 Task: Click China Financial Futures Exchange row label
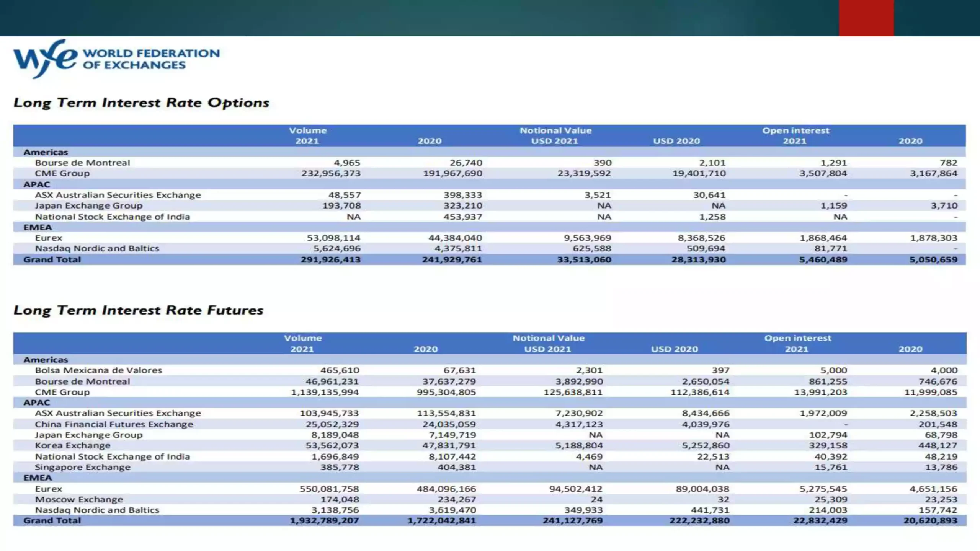[114, 424]
